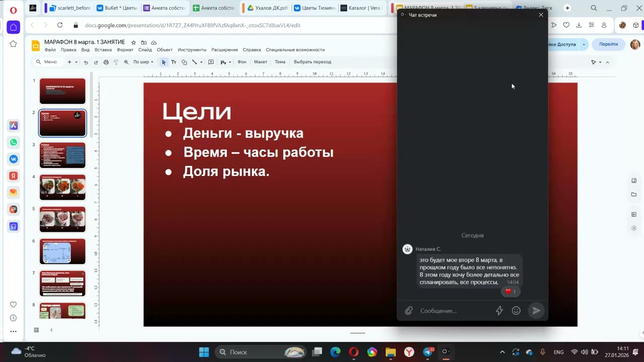The image size is (644, 362).
Task: Collapse the slide filmstrip panel
Action: tap(51, 330)
